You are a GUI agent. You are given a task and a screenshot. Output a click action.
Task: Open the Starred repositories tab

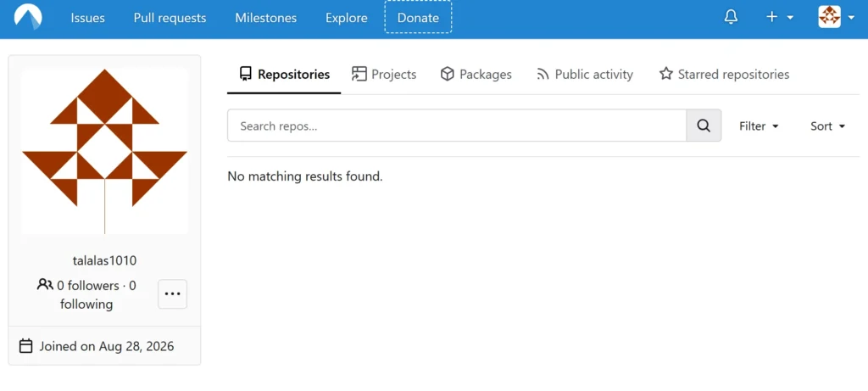pyautogui.click(x=724, y=74)
